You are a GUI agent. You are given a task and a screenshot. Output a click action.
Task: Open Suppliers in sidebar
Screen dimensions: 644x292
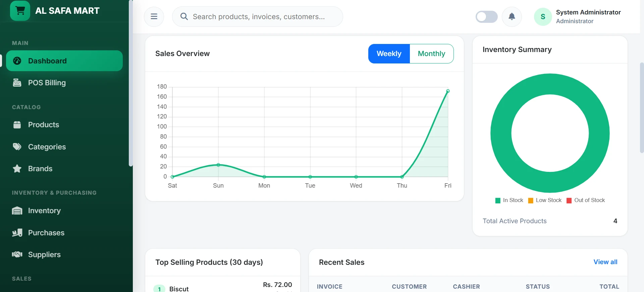click(64, 254)
